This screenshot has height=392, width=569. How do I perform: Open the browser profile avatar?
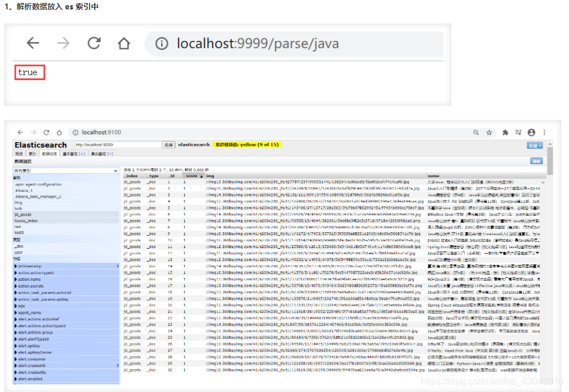532,132
